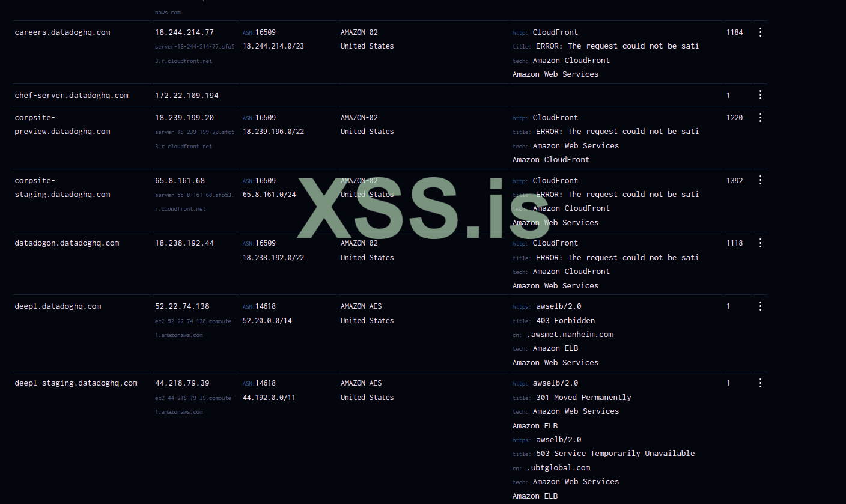Select the datadogon.datadoghq.com hostname
The image size is (846, 504).
pyautogui.click(x=67, y=243)
